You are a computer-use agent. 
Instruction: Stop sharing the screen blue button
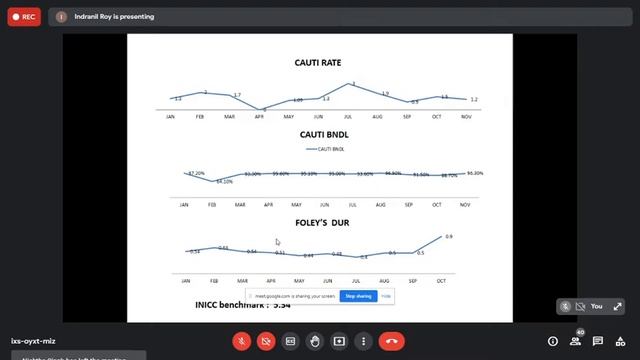click(x=358, y=296)
